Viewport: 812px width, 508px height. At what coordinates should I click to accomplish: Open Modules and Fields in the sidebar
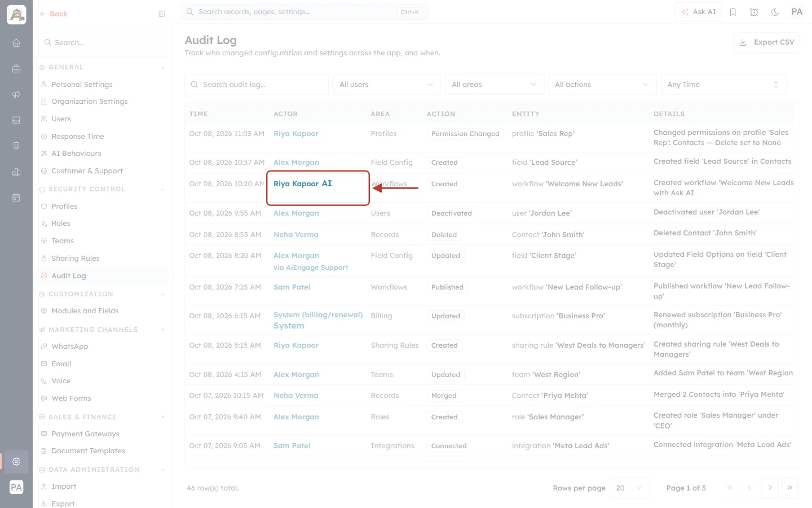[x=85, y=311]
